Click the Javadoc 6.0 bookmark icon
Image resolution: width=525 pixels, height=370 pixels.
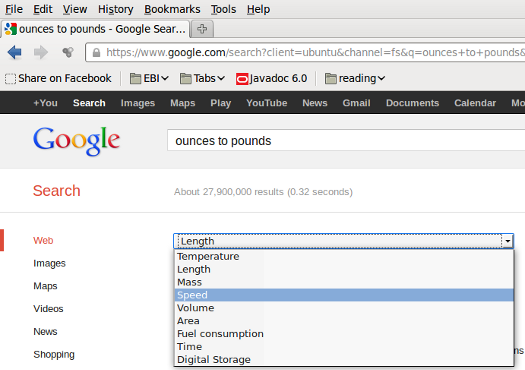pyautogui.click(x=242, y=79)
